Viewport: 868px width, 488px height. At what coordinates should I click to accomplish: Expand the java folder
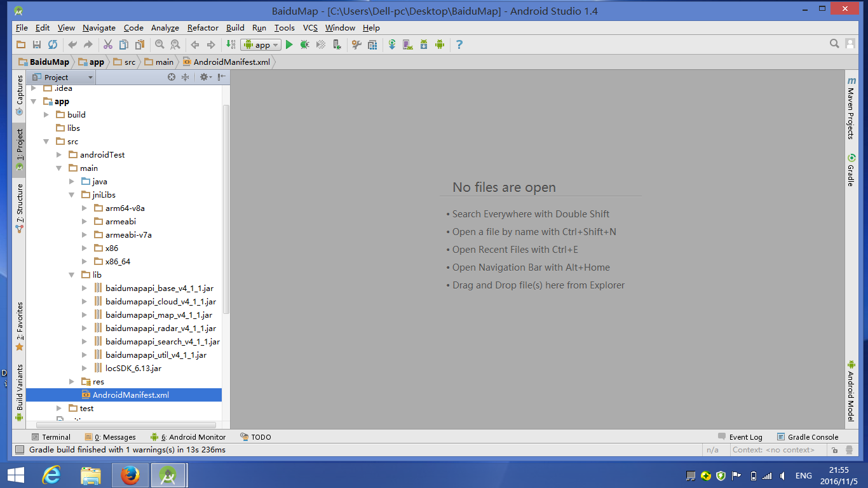pyautogui.click(x=72, y=182)
